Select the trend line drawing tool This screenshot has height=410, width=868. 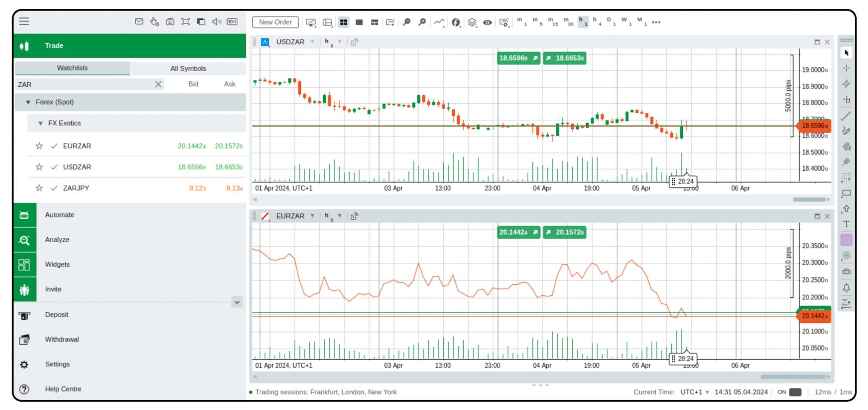click(x=846, y=116)
